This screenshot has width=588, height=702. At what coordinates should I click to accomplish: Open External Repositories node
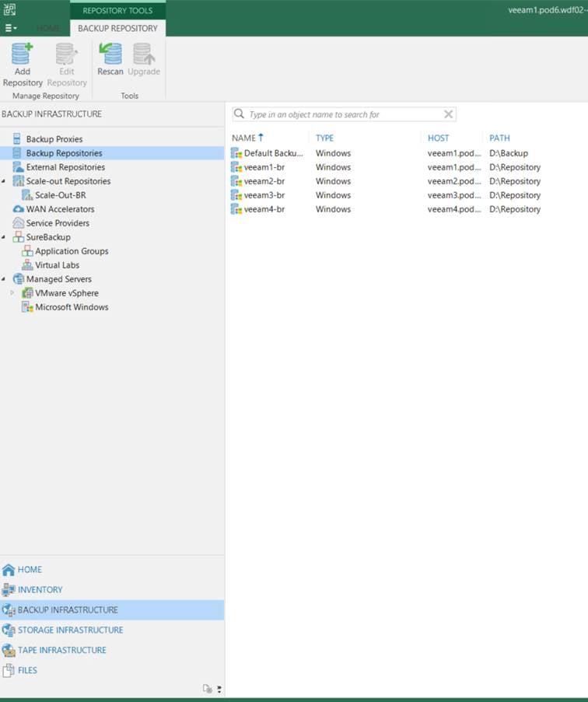click(65, 167)
